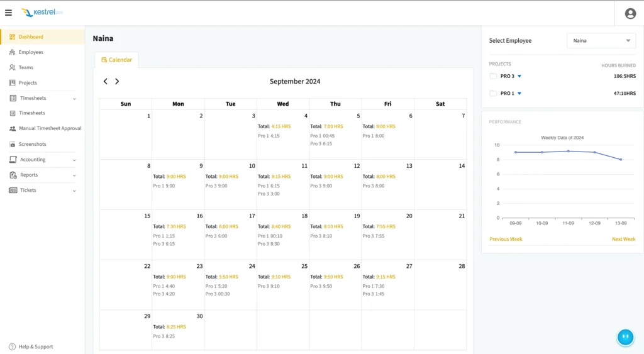Click the Teams sidebar icon

point(13,67)
